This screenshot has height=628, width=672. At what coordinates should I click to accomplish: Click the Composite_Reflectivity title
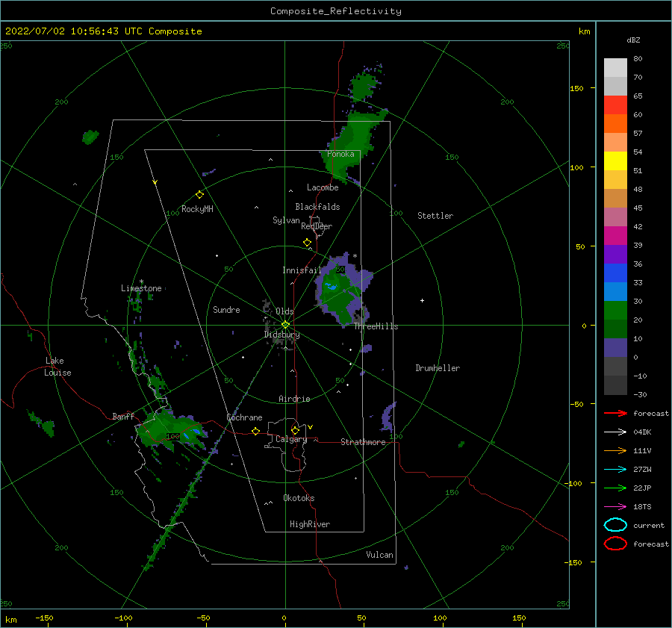tap(336, 11)
